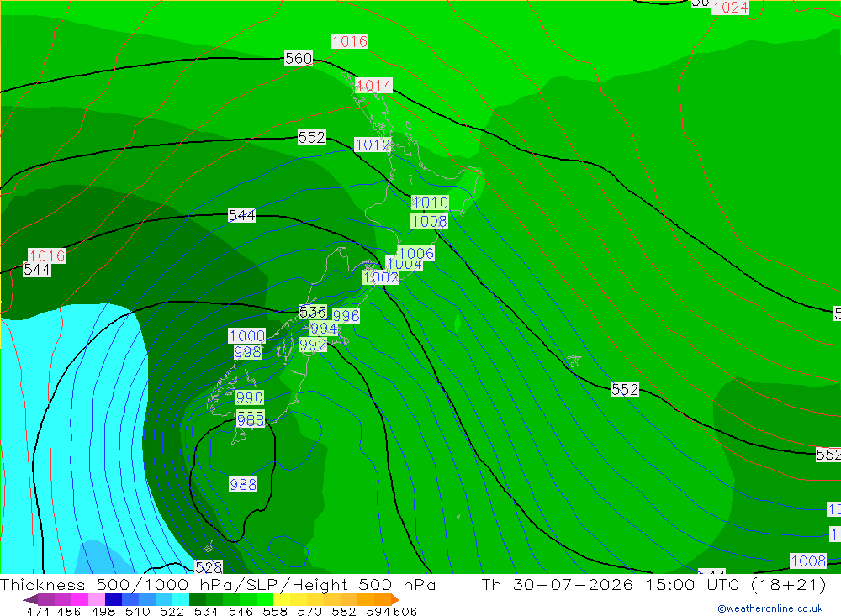Screen dimensions: 841x616
Task: Click the legend value 570
Action: (x=309, y=611)
